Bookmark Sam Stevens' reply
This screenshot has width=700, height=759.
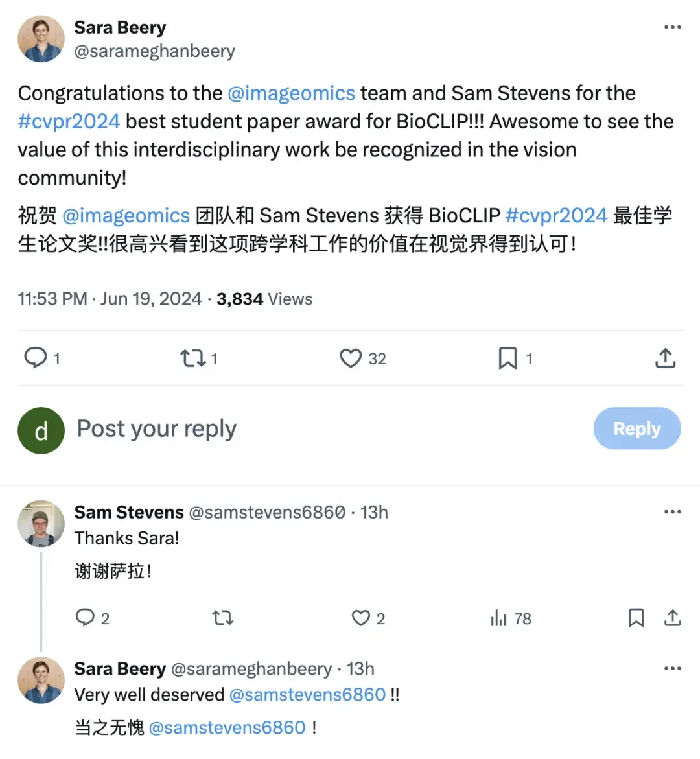[x=636, y=618]
